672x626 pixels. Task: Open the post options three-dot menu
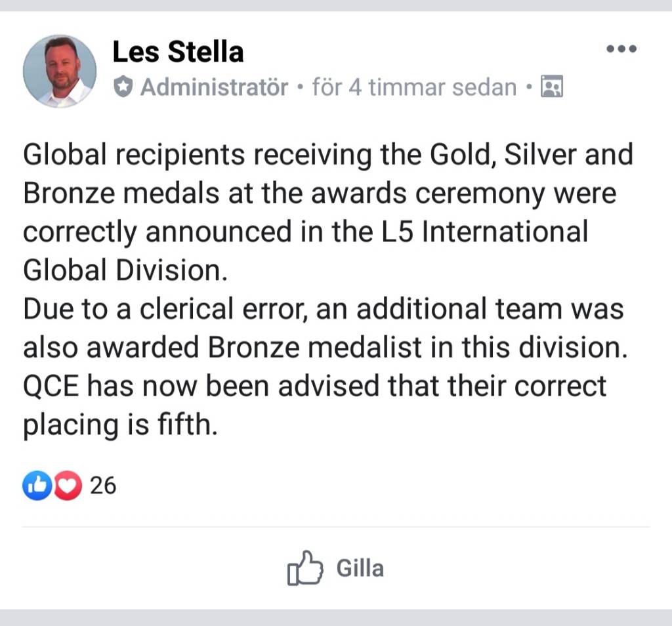pos(621,49)
